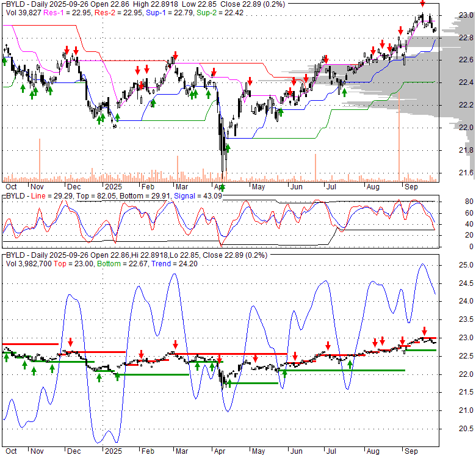Click the 24.0 label on bottom chart axis

click(x=466, y=301)
